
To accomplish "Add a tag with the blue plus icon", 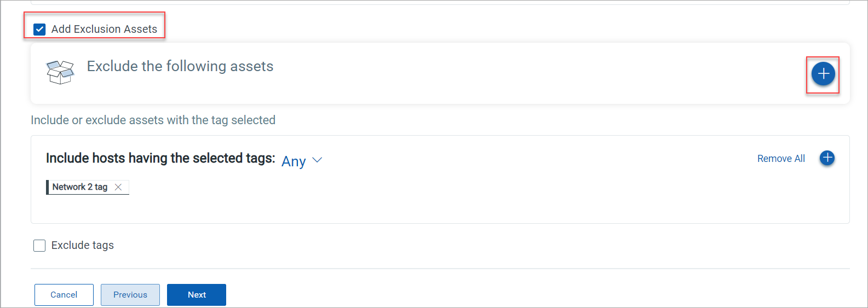I will [827, 158].
